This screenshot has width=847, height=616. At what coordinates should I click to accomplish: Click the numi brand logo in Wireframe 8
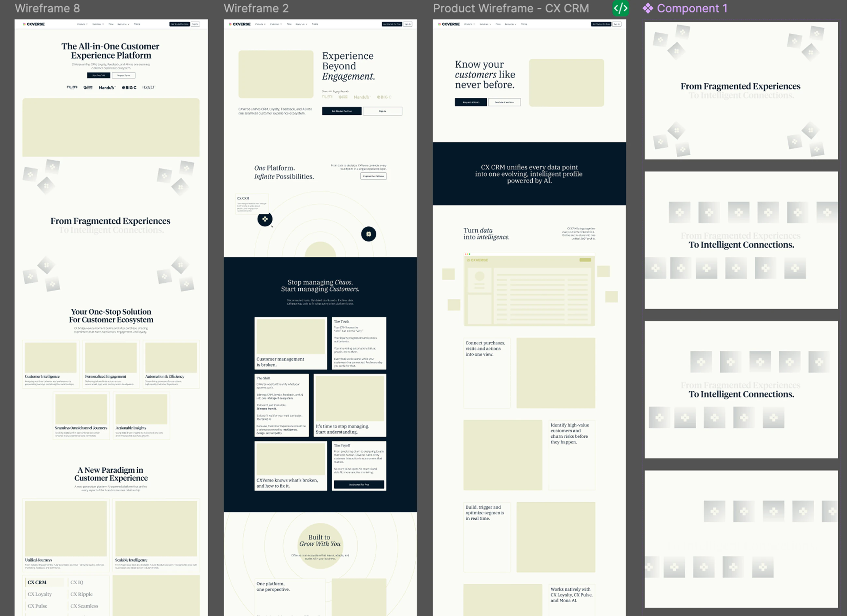72,87
